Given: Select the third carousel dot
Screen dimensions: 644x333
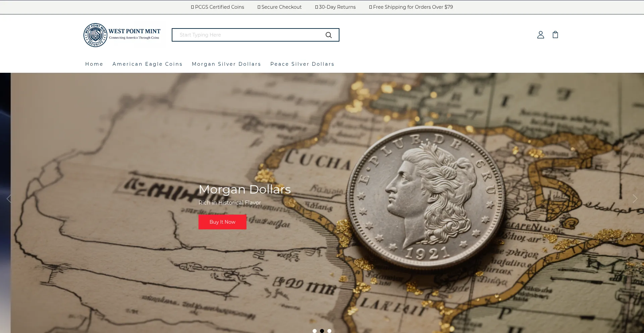Looking at the screenshot, I should click(329, 331).
